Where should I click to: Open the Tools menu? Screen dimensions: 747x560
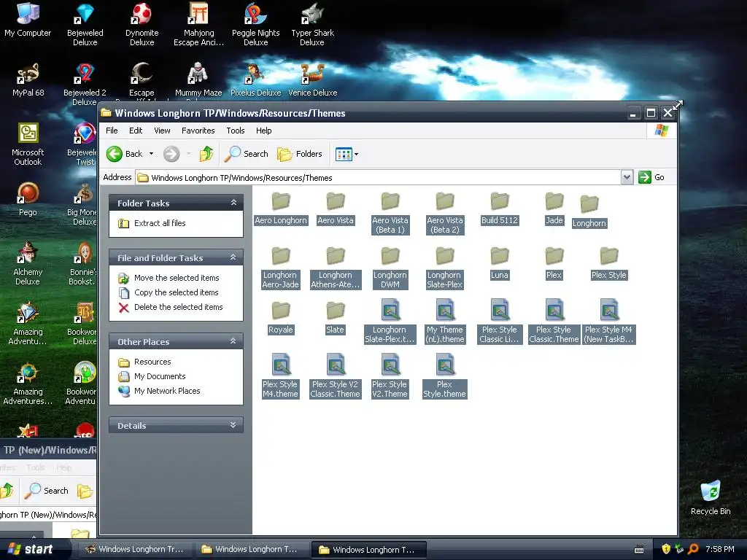[236, 131]
